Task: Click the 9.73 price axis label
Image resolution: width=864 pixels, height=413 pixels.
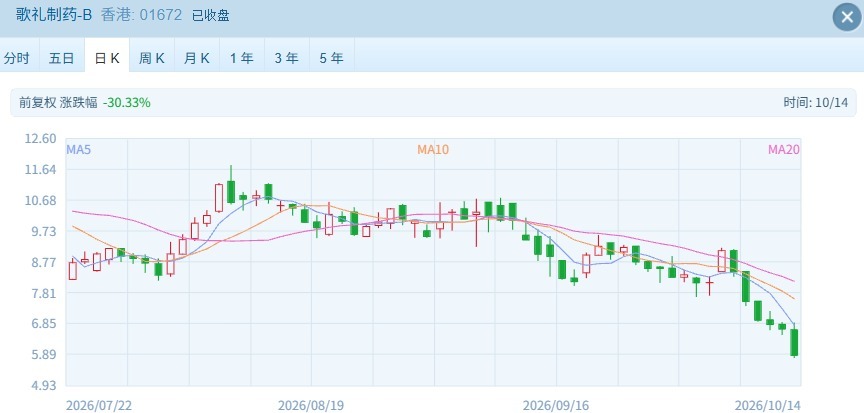Action: (44, 231)
